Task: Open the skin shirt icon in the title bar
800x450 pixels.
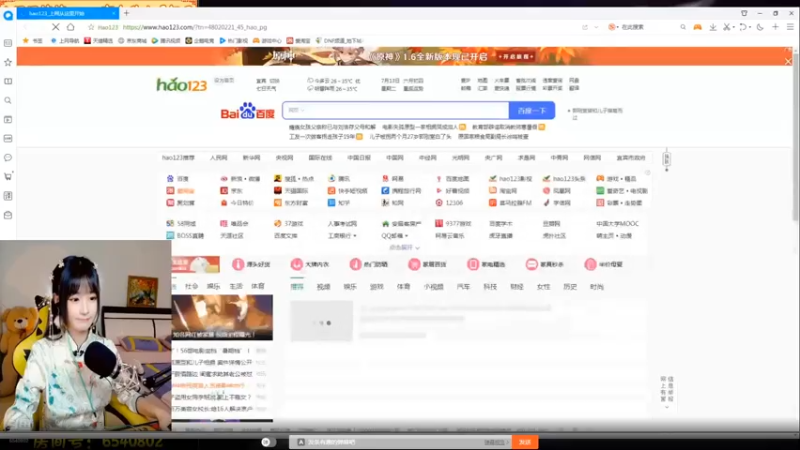Action: pos(744,13)
